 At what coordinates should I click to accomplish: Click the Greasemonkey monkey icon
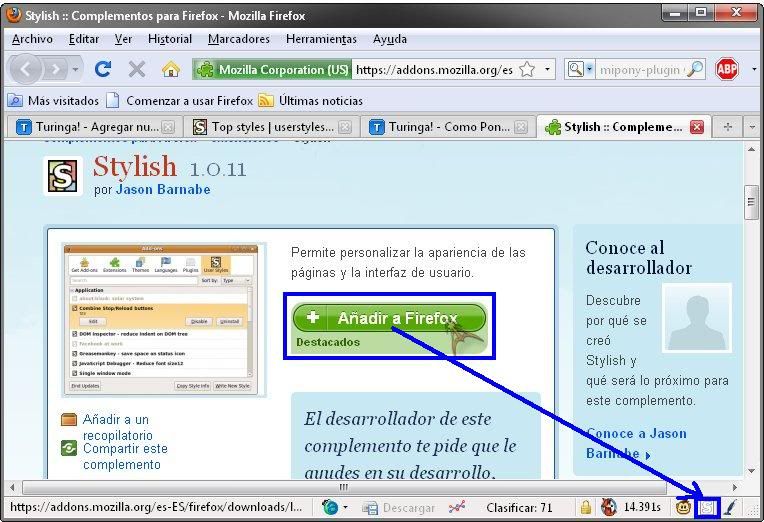[x=684, y=508]
